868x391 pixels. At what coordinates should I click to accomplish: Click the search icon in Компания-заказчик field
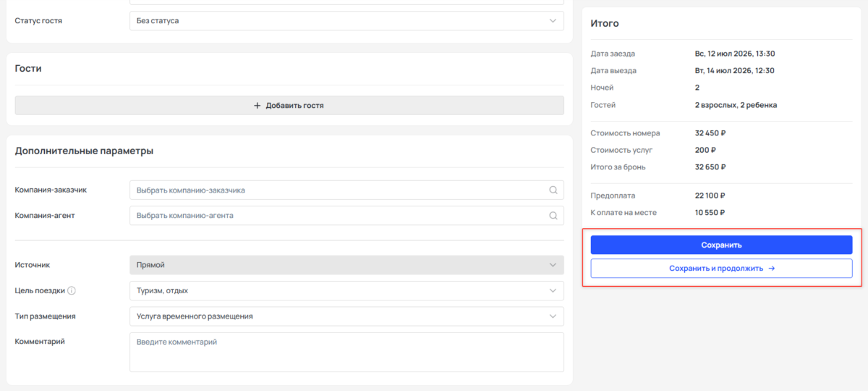pos(553,190)
